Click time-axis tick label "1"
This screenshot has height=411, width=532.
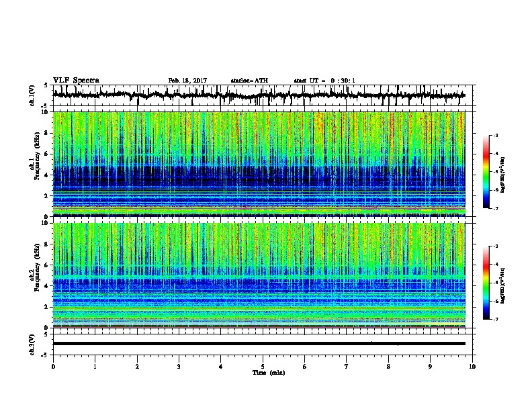point(95,367)
